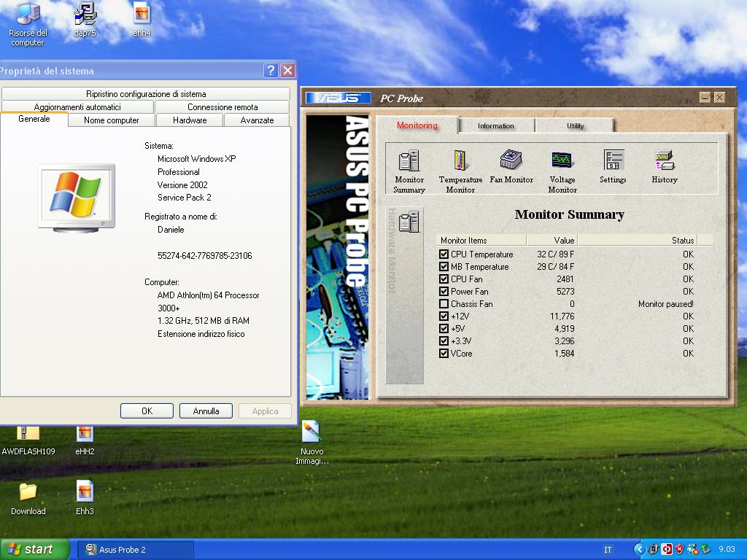This screenshot has width=747, height=560.
Task: Select the Nuovo Immagi... desktop icon
Action: 311,443
